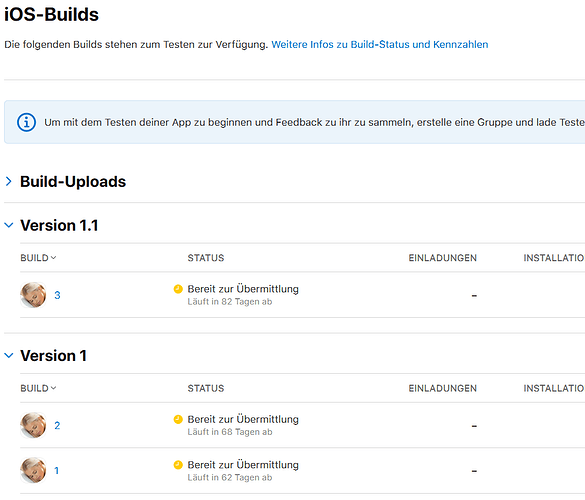The height and width of the screenshot is (500, 585).
Task: Open build number 2 link
Action: coord(57,425)
